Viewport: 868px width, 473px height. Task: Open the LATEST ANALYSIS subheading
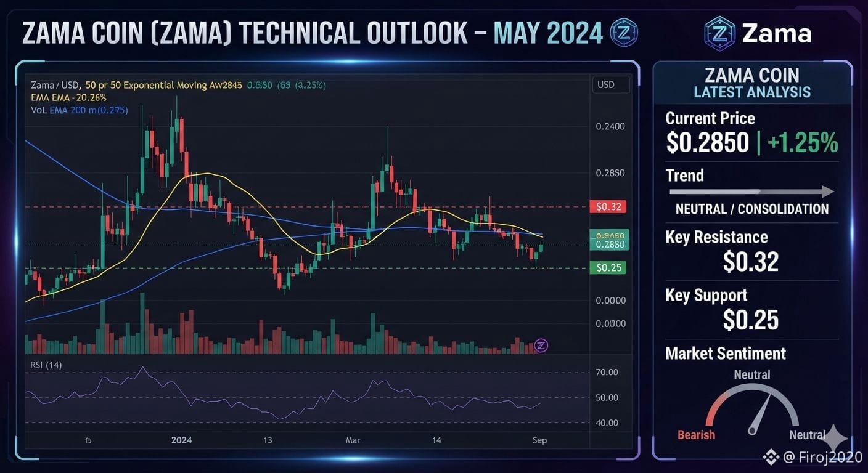751,92
